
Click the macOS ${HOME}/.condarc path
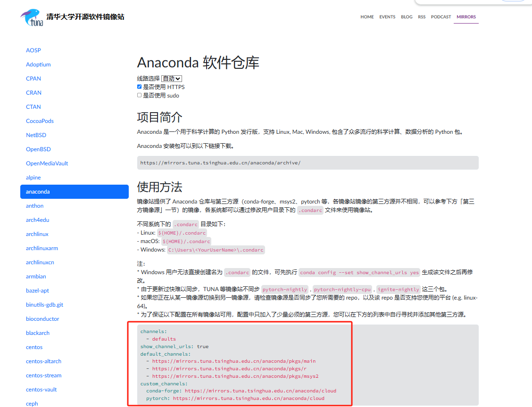(186, 242)
